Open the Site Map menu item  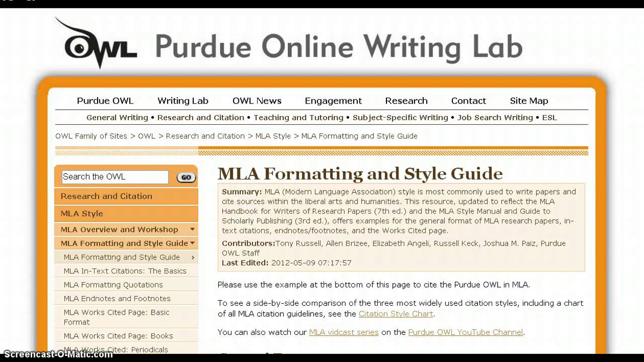point(529,101)
